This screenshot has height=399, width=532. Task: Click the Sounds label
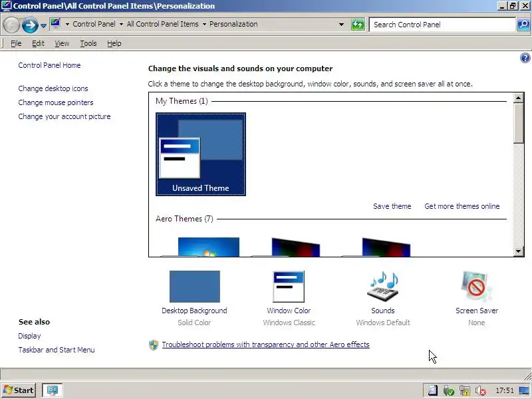(x=383, y=311)
